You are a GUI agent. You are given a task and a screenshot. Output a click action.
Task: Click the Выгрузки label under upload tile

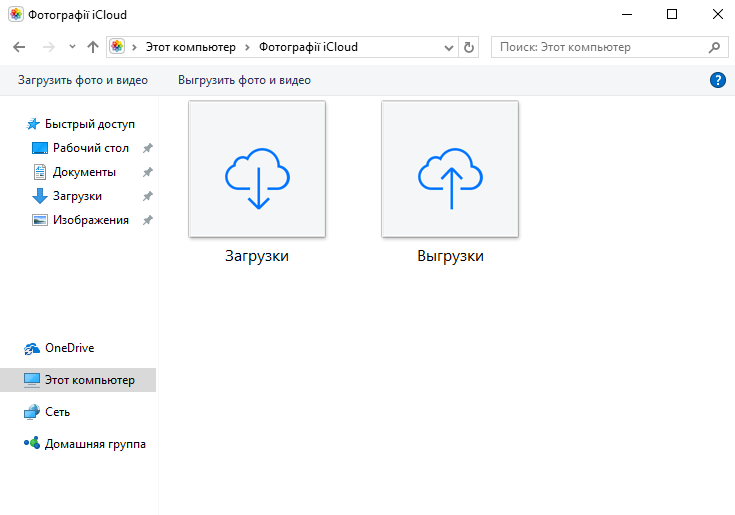pos(450,256)
